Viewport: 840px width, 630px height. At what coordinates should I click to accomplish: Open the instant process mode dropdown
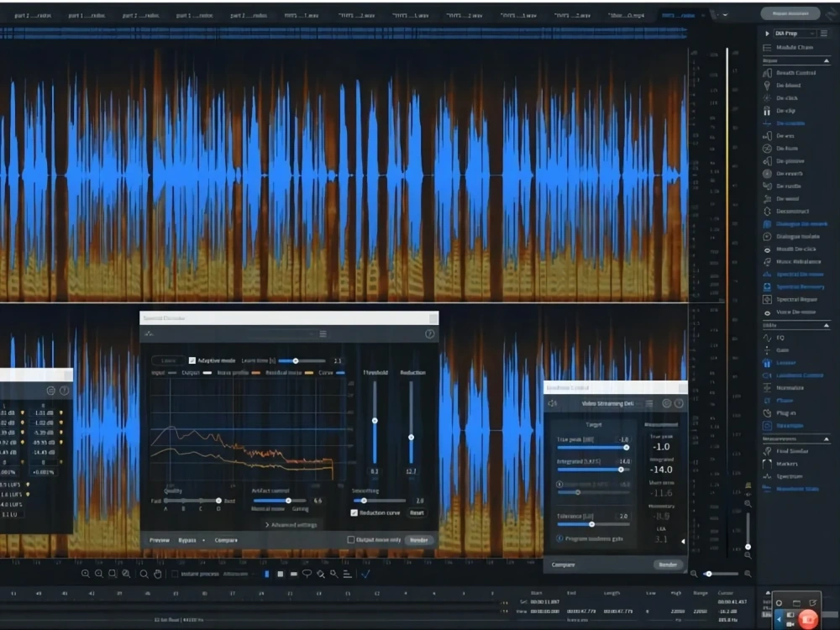coord(238,575)
